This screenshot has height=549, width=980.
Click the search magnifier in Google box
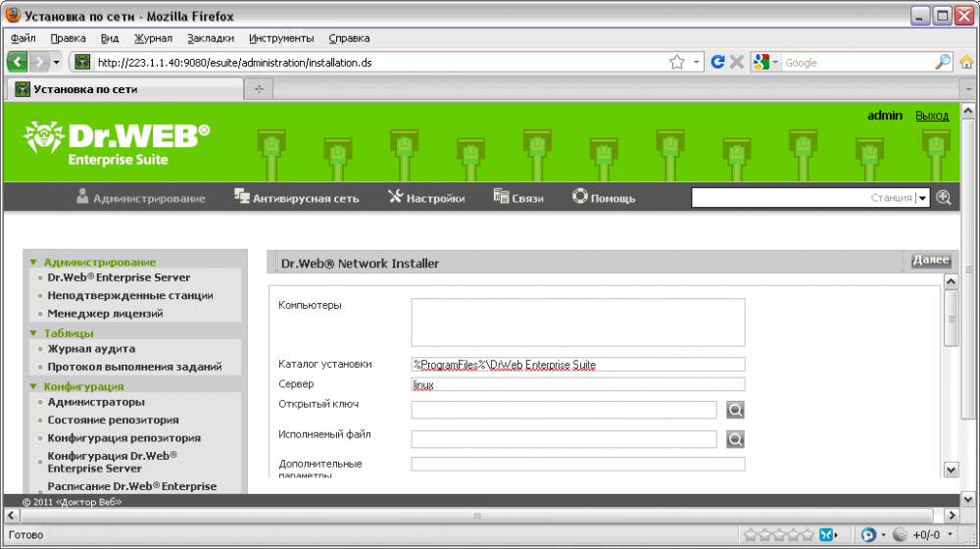[x=943, y=62]
